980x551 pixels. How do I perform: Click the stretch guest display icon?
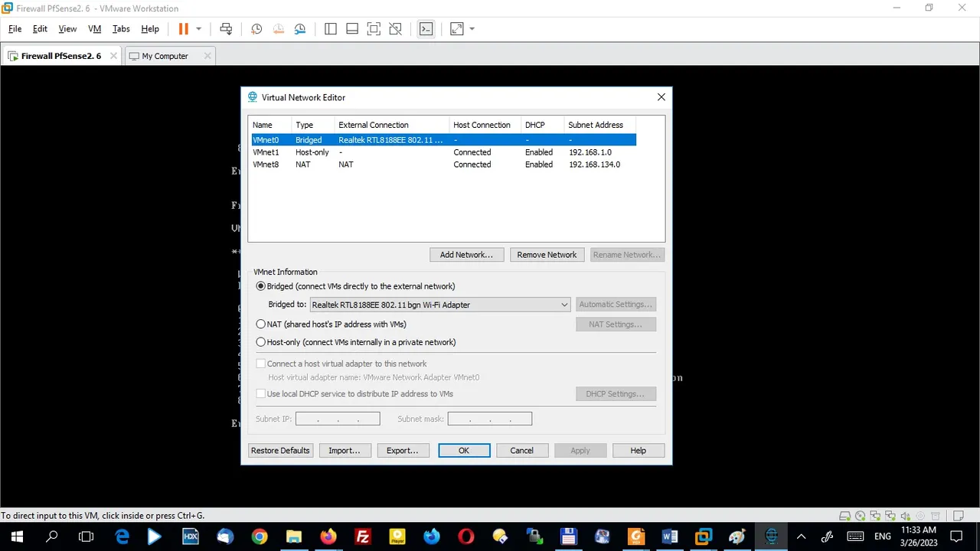[x=457, y=29]
